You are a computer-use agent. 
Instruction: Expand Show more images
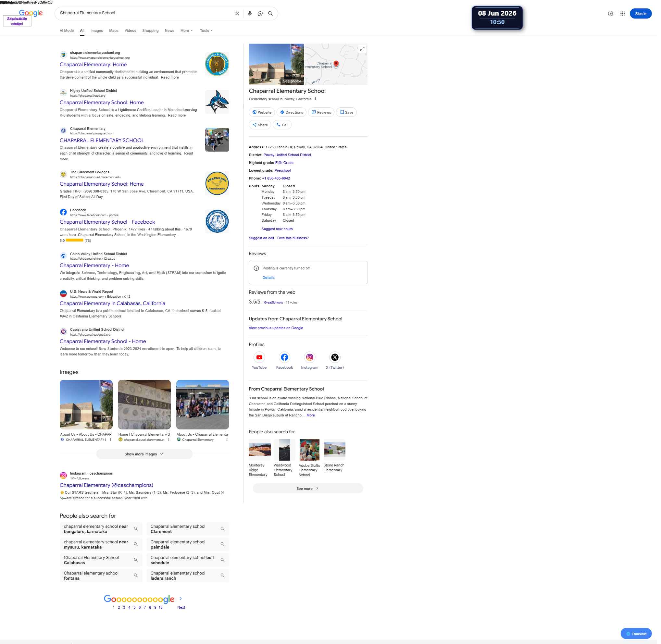tap(144, 454)
